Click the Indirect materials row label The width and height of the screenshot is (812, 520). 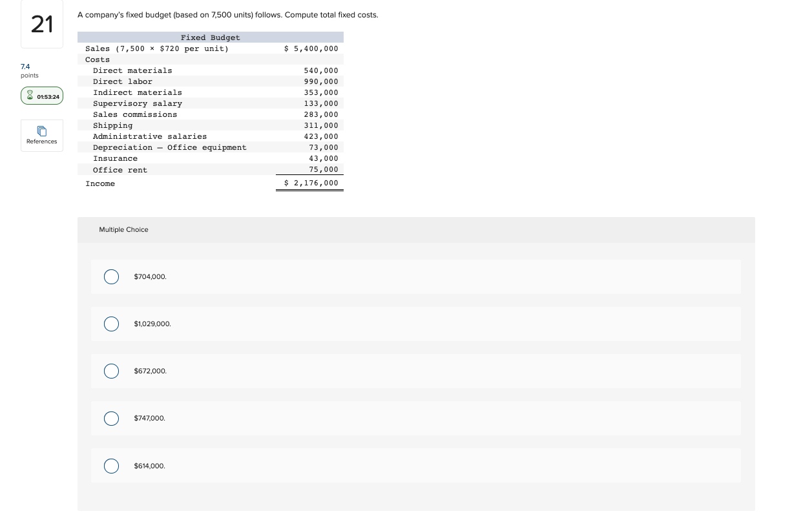click(x=138, y=92)
